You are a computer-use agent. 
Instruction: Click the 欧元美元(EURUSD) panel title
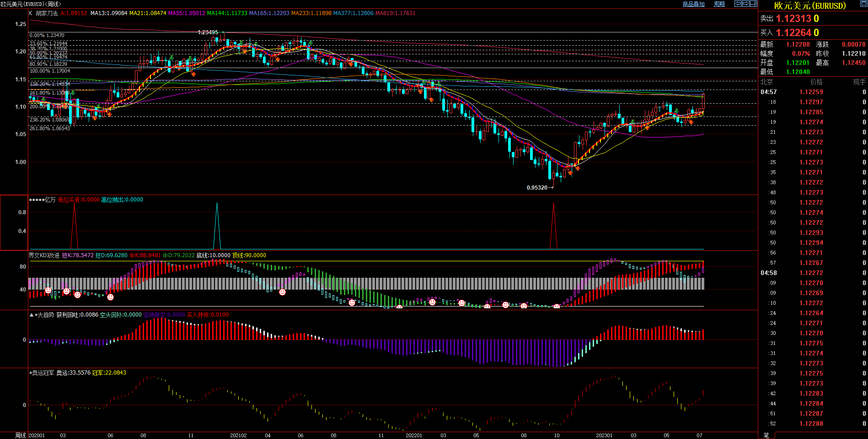click(x=809, y=5)
